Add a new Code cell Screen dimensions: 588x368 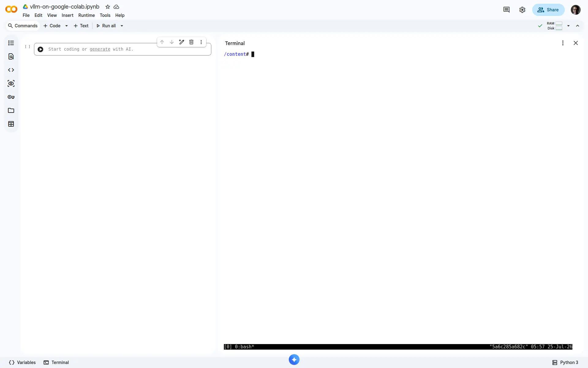[52, 26]
